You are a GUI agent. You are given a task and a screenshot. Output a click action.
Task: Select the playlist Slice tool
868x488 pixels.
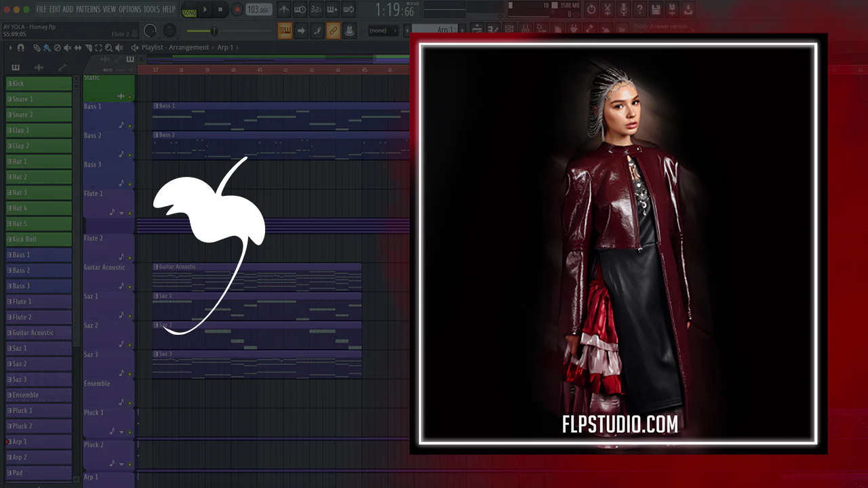point(88,47)
